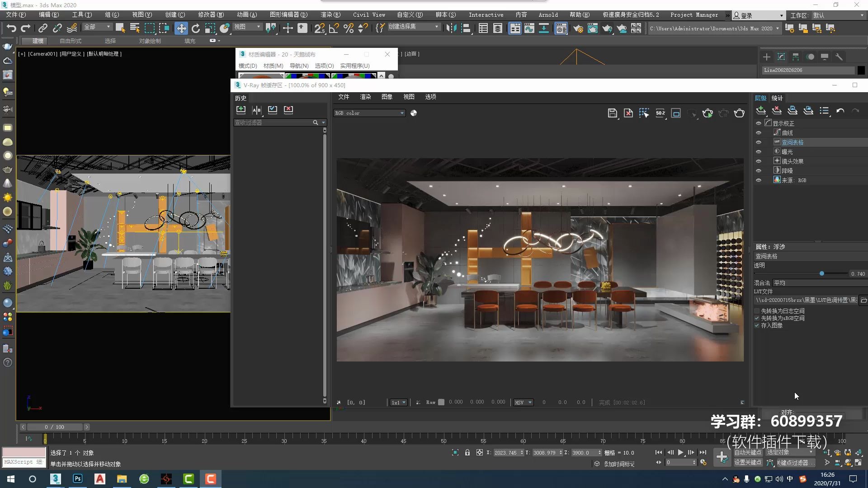Click the Undo arrow in the main toolbar
The width and height of the screenshot is (868, 488).
11,28
